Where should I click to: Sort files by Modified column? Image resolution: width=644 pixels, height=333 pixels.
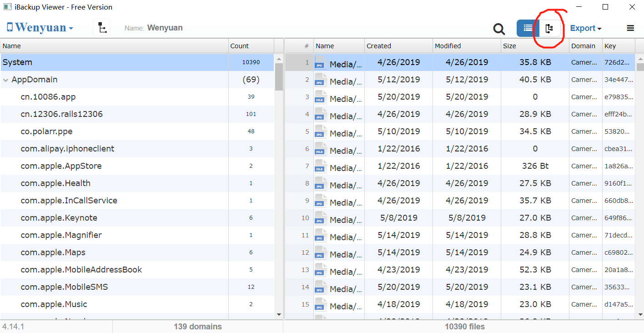(x=467, y=46)
